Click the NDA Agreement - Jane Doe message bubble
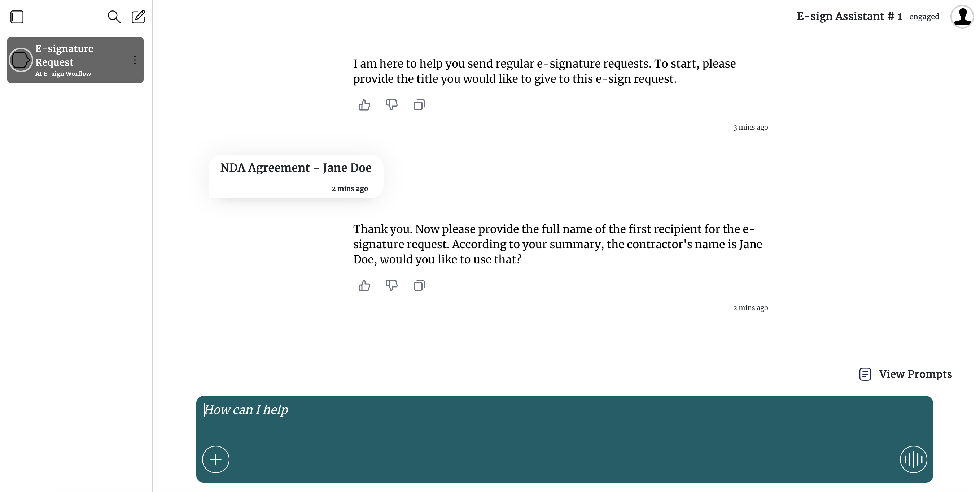Image resolution: width=980 pixels, height=492 pixels. pyautogui.click(x=296, y=176)
